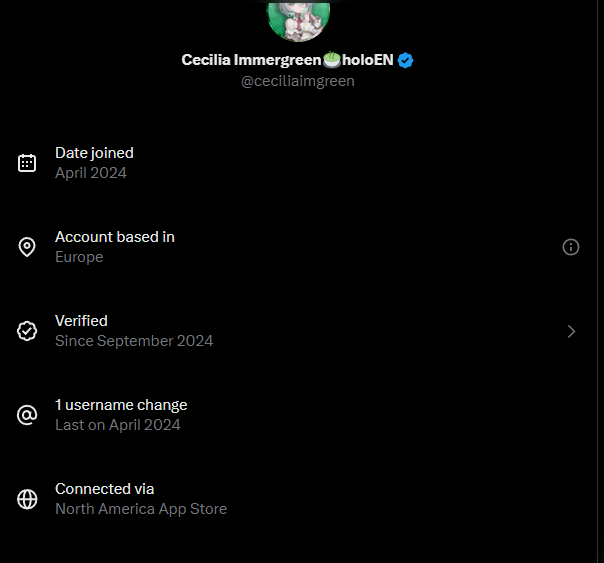Select the Connected via label

pyautogui.click(x=105, y=489)
